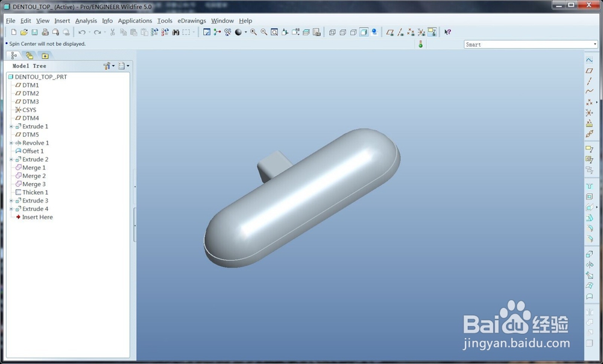The image size is (603, 364).
Task: Toggle coordinate systems display
Action: pyautogui.click(x=421, y=33)
